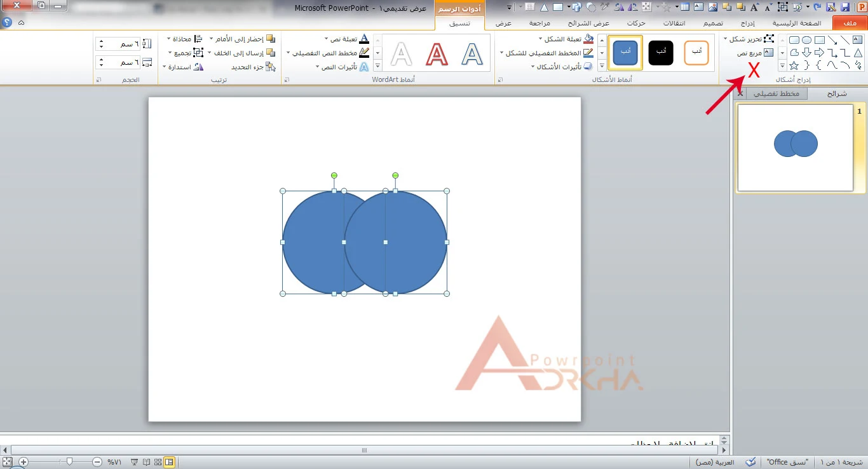Click the Insert Table icon in quick access toolbar

click(685, 7)
